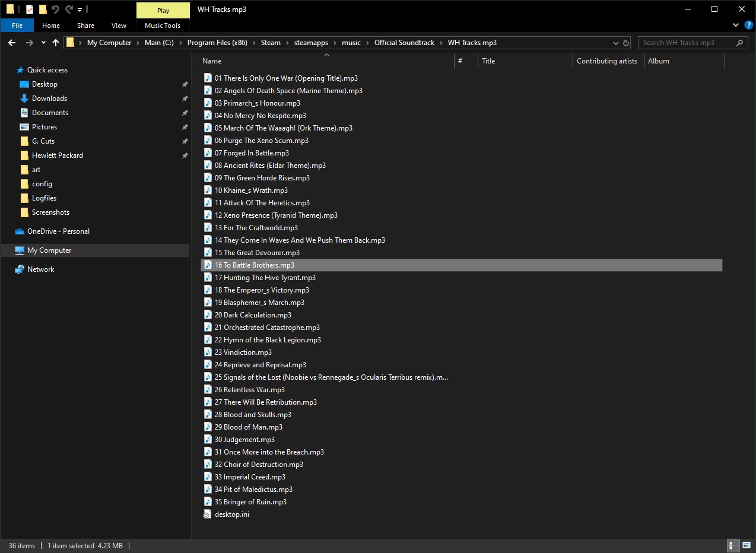Click the Back navigation arrow
This screenshot has height=553, width=756.
[12, 43]
